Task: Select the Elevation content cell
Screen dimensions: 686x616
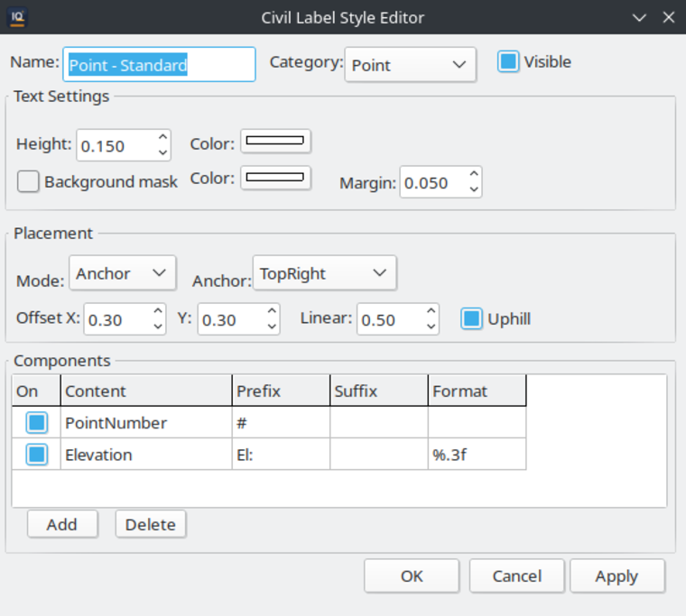Action: pyautogui.click(x=146, y=455)
